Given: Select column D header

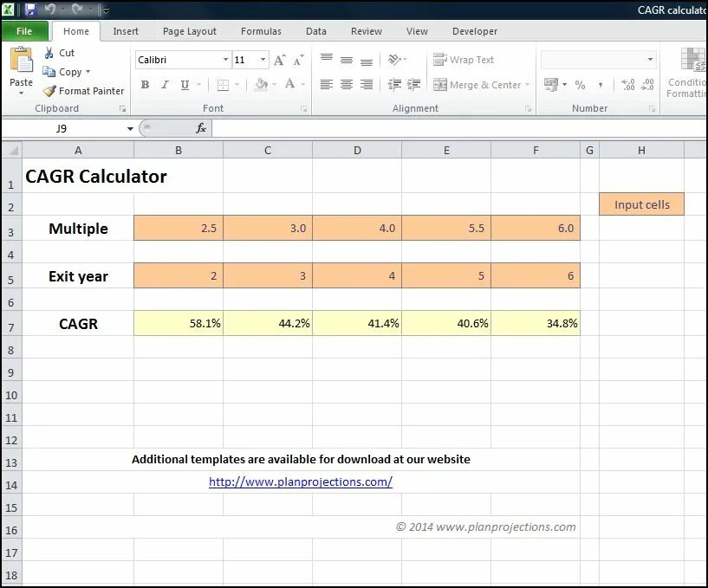Looking at the screenshot, I should tap(357, 150).
